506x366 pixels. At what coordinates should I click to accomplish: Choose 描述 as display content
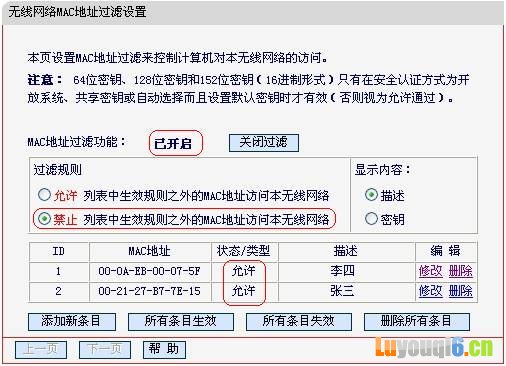(371, 195)
